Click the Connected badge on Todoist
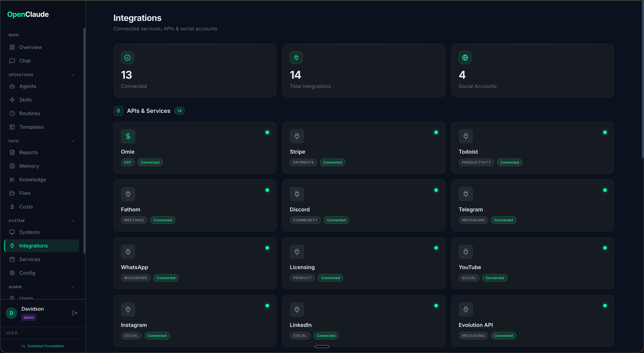The image size is (644, 353). [x=509, y=162]
